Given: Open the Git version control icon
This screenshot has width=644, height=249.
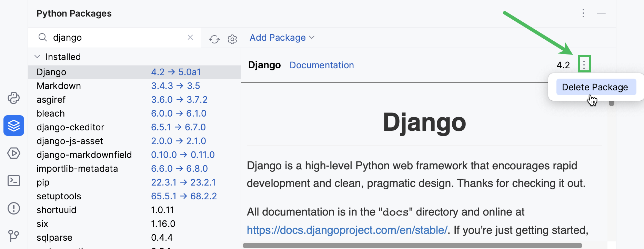Looking at the screenshot, I should coord(14,236).
